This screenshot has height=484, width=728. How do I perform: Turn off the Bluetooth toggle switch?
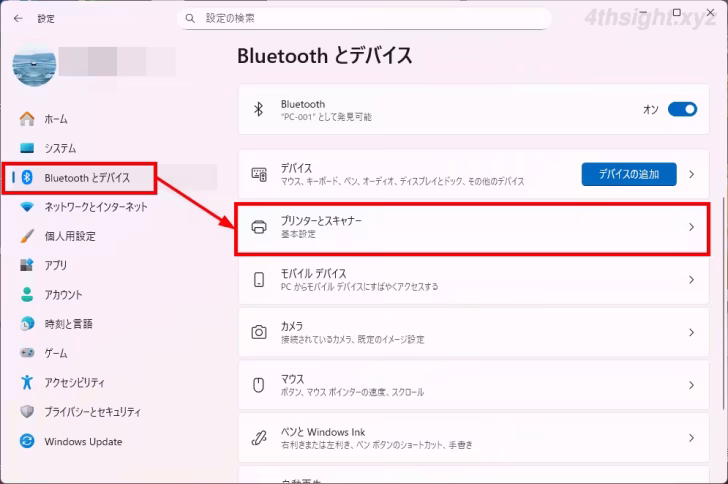click(x=682, y=110)
